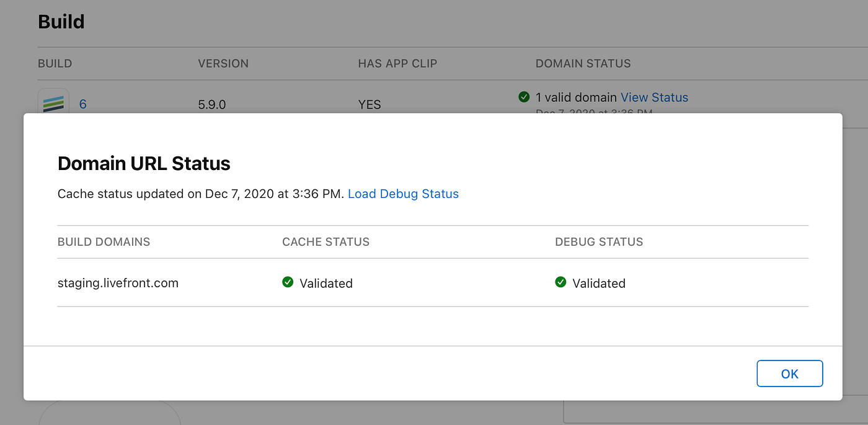
Task: Click the 1 valid domain text
Action: [576, 97]
